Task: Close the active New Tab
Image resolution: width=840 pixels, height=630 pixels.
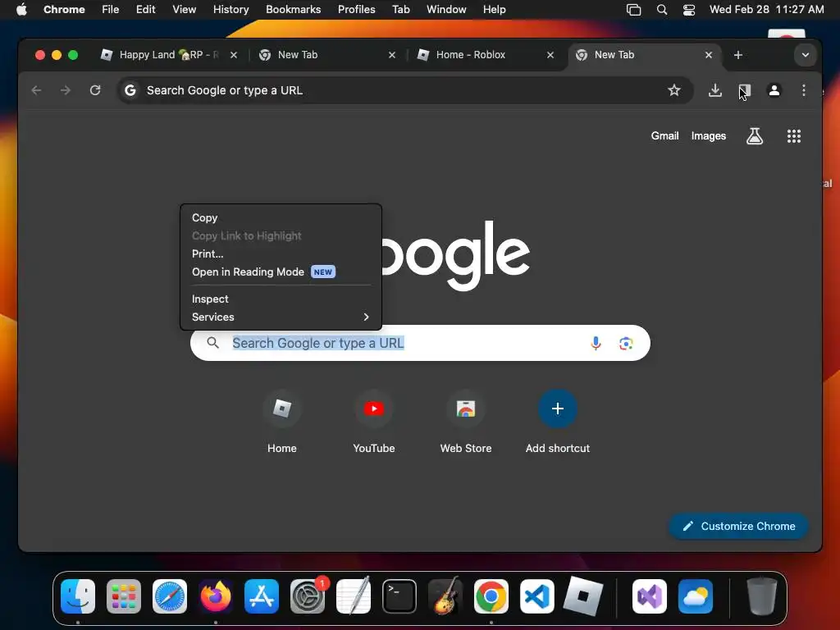Action: (709, 55)
